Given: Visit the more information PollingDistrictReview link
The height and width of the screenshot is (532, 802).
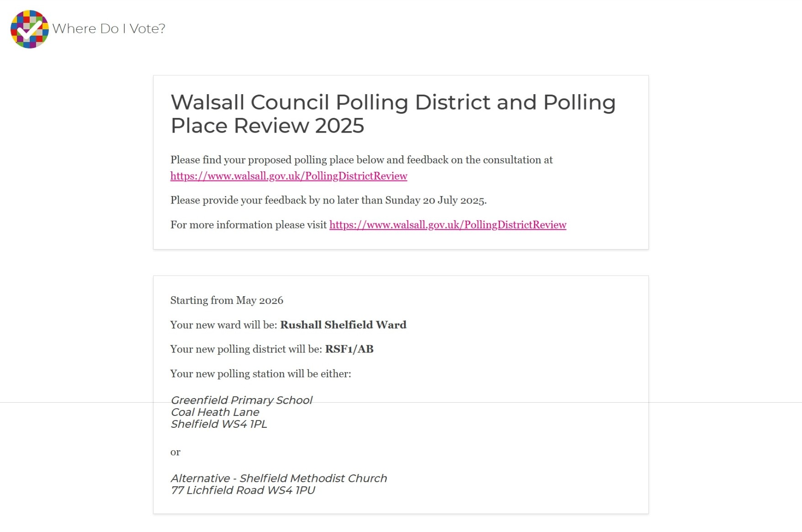Looking at the screenshot, I should [x=448, y=225].
